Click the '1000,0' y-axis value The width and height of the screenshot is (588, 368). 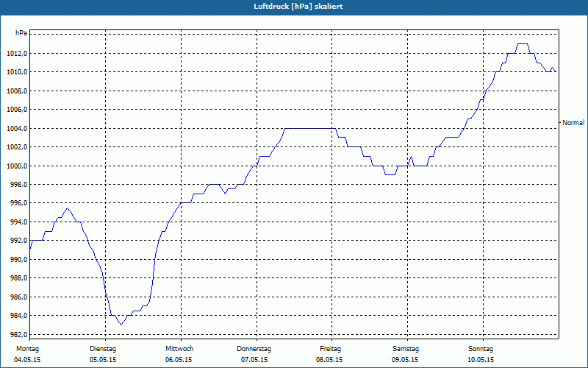(17, 166)
